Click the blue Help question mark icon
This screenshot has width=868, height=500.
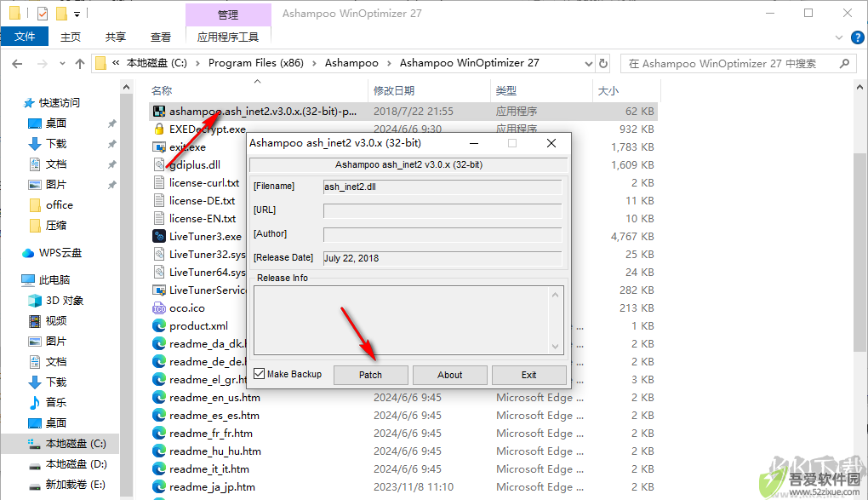point(858,37)
